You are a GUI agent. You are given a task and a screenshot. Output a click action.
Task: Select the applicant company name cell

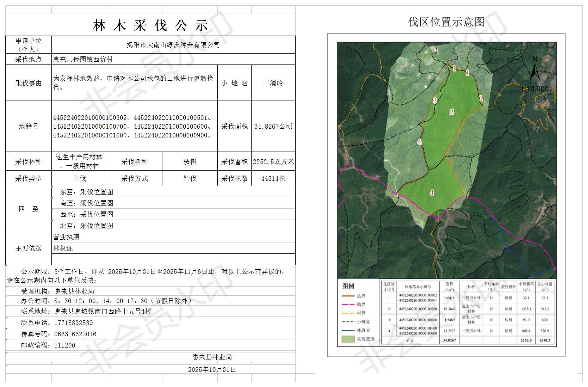[x=173, y=45]
